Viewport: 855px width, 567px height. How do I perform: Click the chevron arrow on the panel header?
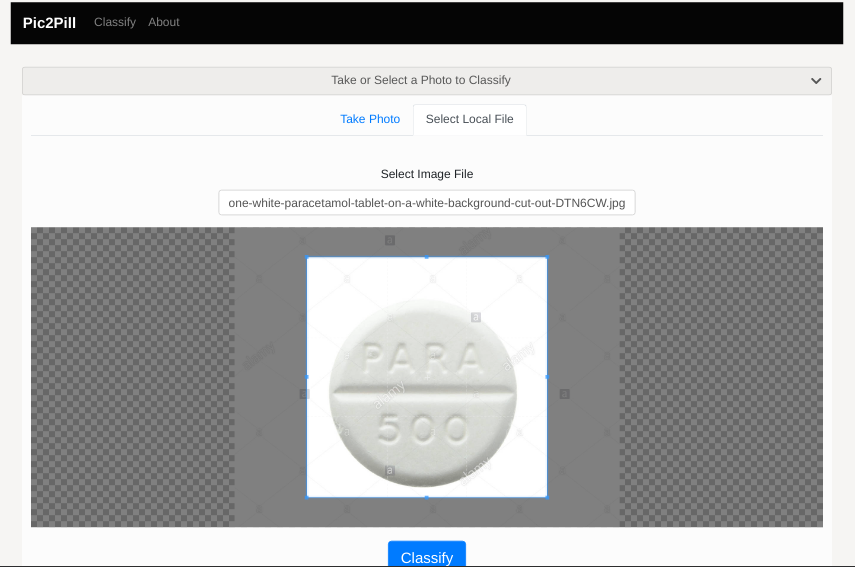click(816, 81)
